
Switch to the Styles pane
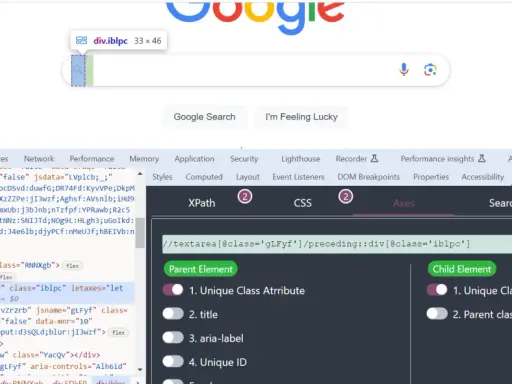[x=162, y=177]
